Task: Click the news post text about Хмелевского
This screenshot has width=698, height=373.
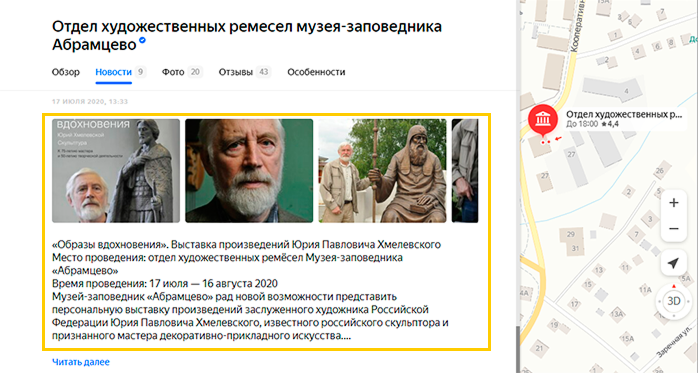Action: pos(250,290)
